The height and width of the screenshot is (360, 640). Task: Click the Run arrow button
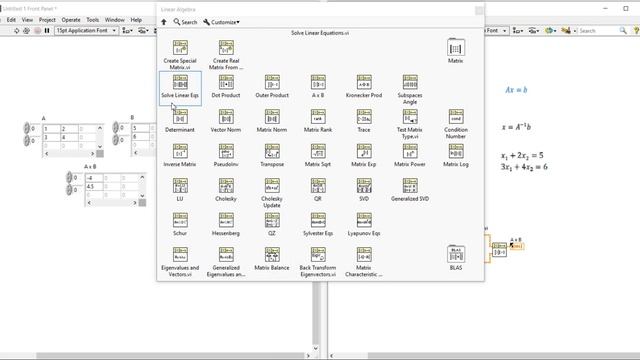(16, 31)
